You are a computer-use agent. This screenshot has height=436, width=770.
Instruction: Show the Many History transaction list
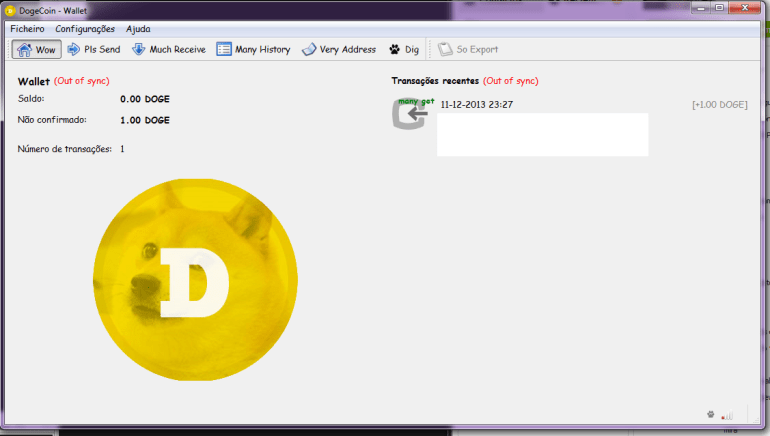tap(254, 49)
